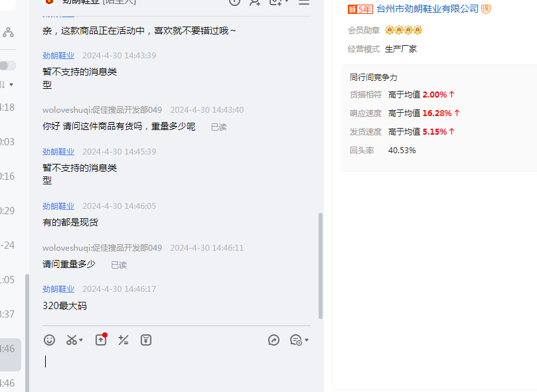The width and height of the screenshot is (537, 392).
Task: Select message 你好 请问这件商品有货吗
Action: 119,126
